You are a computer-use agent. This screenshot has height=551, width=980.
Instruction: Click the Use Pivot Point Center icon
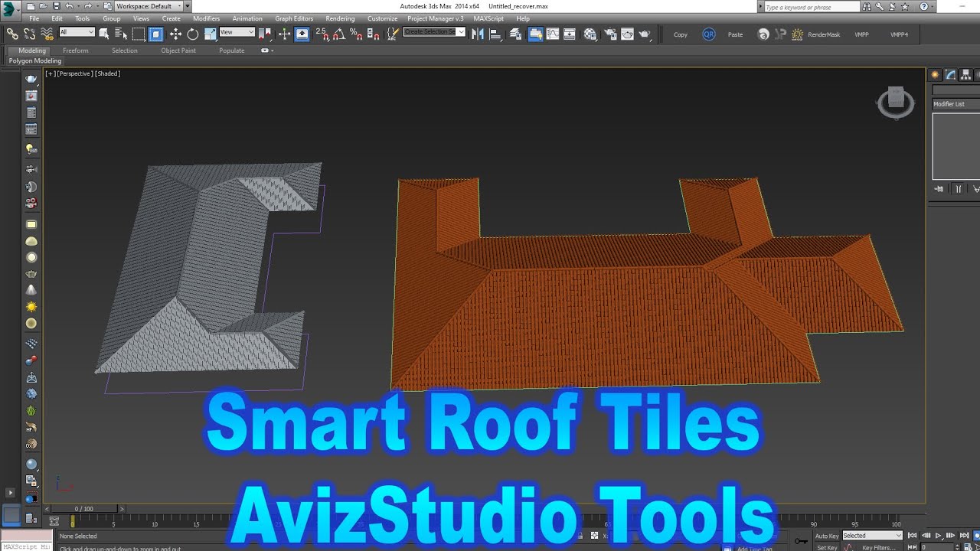265,34
